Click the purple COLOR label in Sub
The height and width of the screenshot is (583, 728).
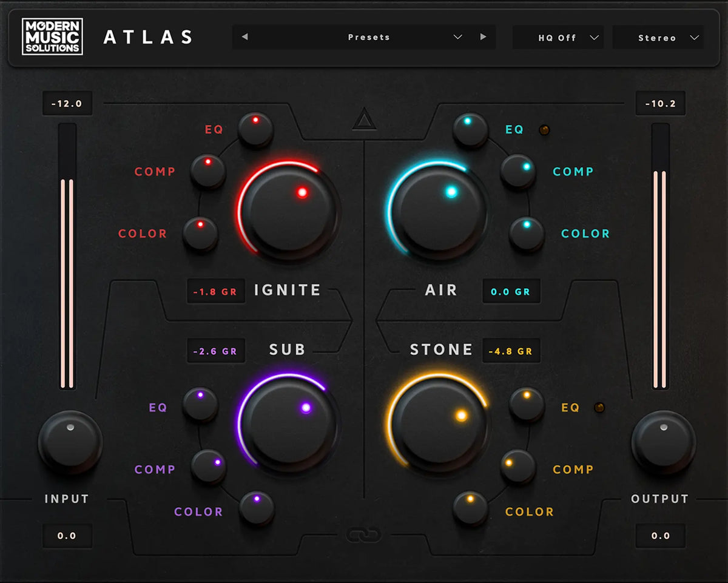coord(198,512)
